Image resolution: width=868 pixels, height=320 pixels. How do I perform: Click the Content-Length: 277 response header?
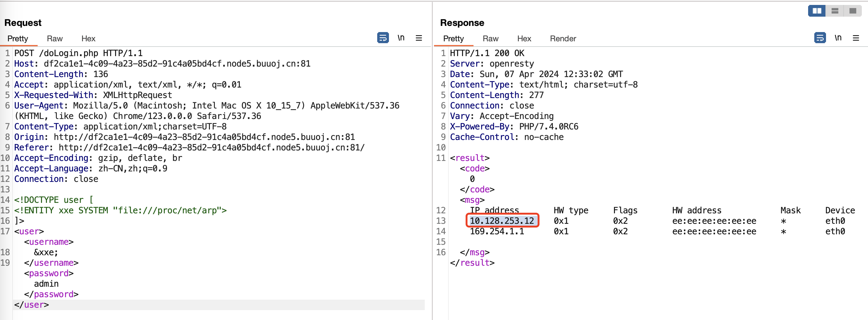pyautogui.click(x=497, y=95)
